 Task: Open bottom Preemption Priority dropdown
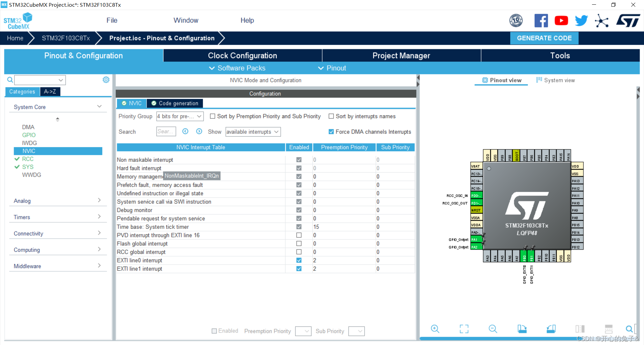[x=303, y=331]
